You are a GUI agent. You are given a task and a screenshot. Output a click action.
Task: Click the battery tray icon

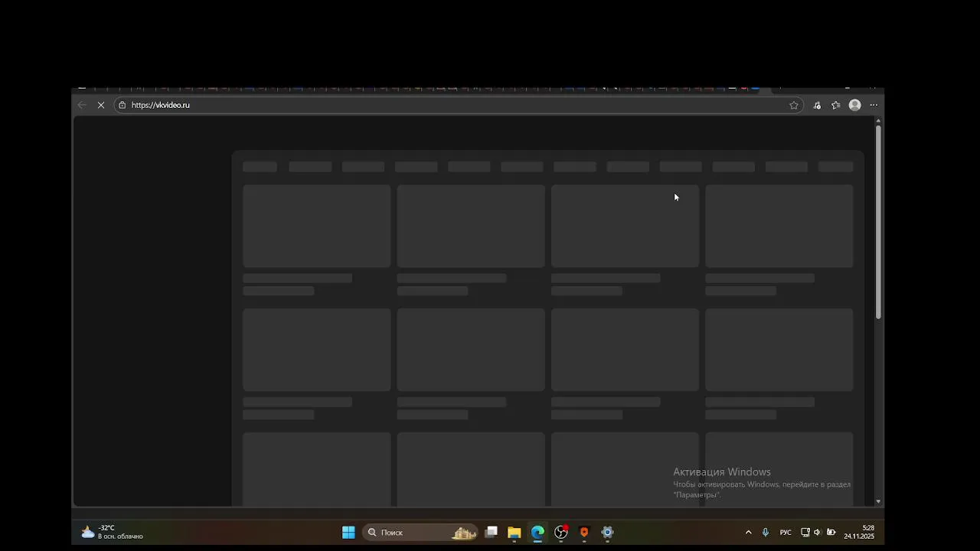click(x=831, y=533)
